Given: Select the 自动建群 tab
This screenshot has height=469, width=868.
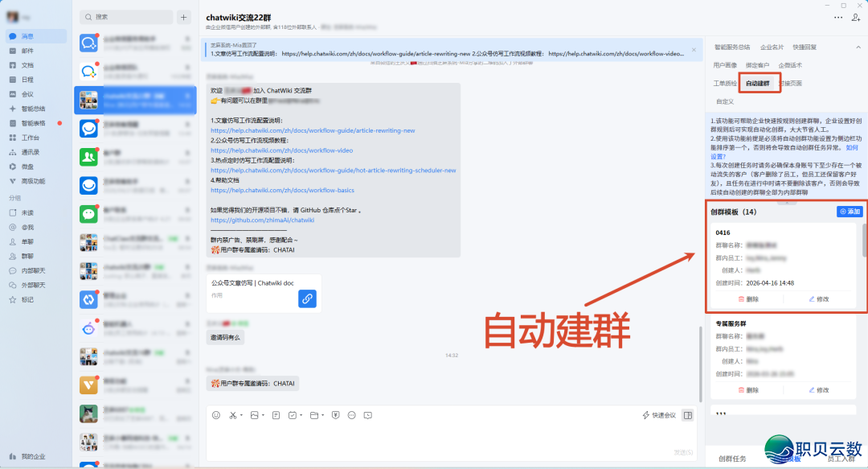Looking at the screenshot, I should 758,83.
